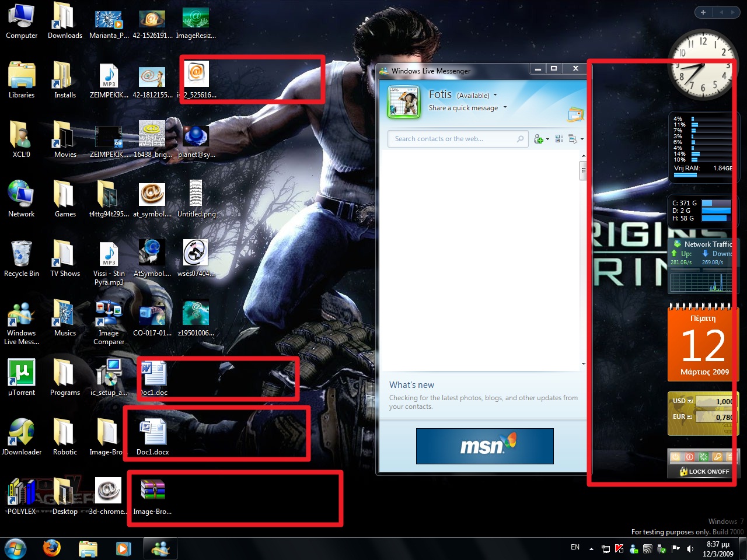Select the Computer desktop icon
Screen dimensions: 747x560
tap(22, 21)
